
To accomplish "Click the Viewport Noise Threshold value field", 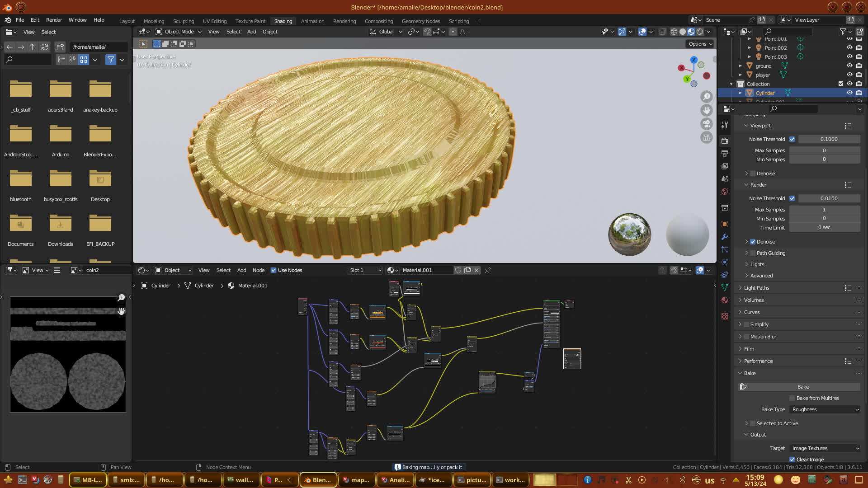I will pos(828,139).
